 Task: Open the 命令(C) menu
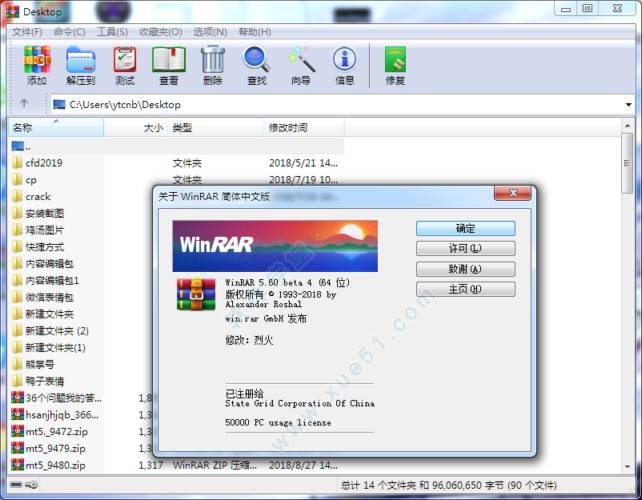[70, 32]
